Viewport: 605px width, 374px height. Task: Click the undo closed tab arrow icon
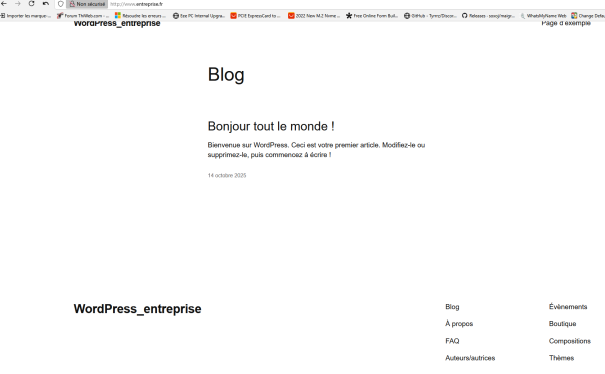[x=46, y=3]
